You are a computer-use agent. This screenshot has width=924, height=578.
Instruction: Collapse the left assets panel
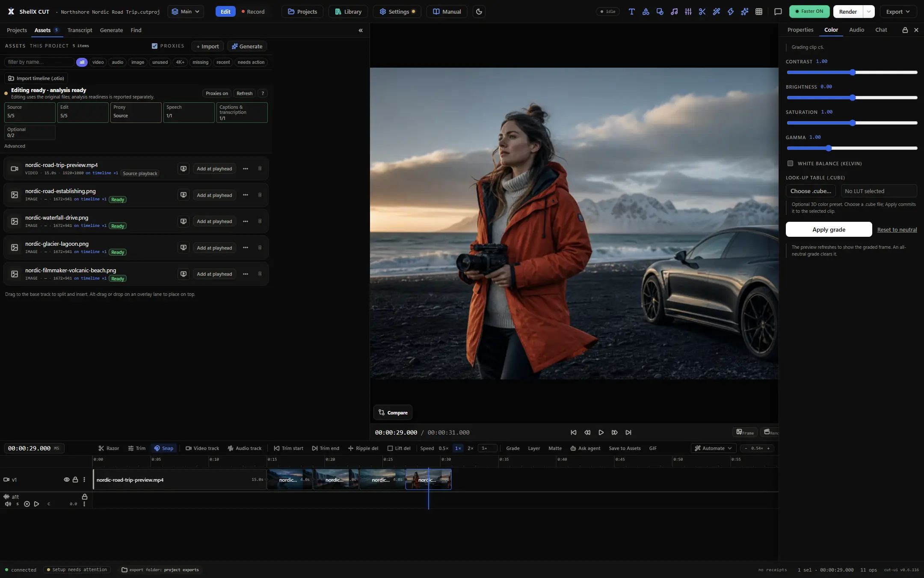click(x=361, y=30)
